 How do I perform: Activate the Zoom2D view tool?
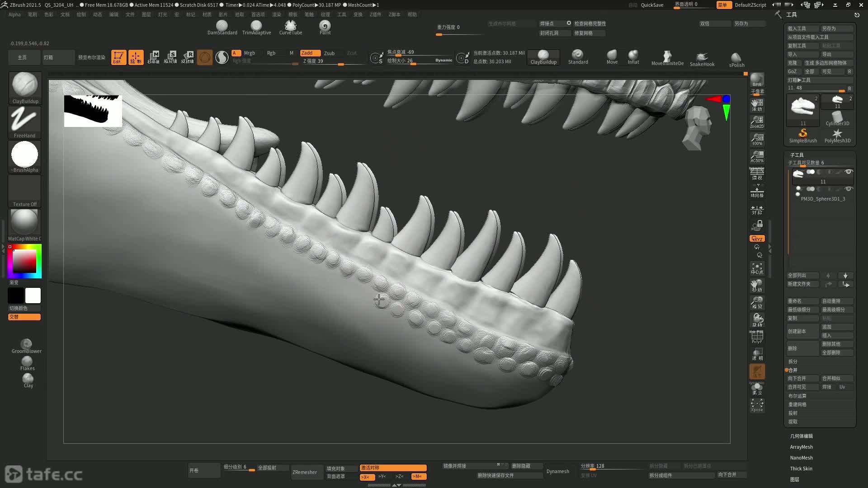click(x=757, y=122)
